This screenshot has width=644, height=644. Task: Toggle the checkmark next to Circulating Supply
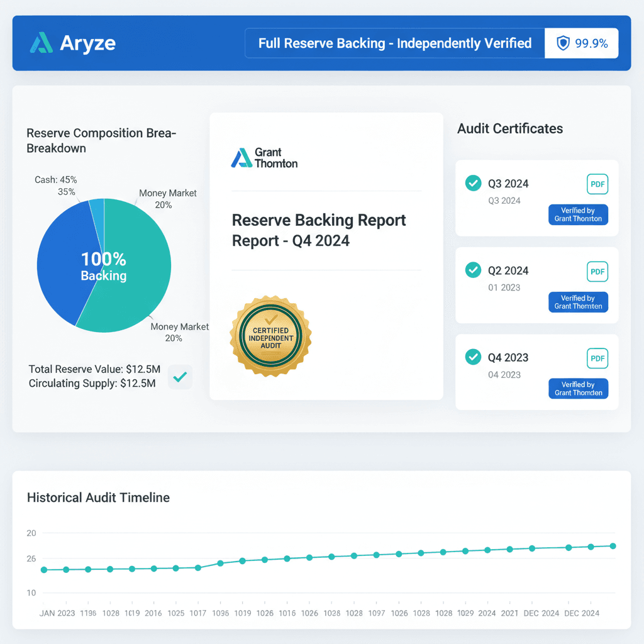click(179, 376)
